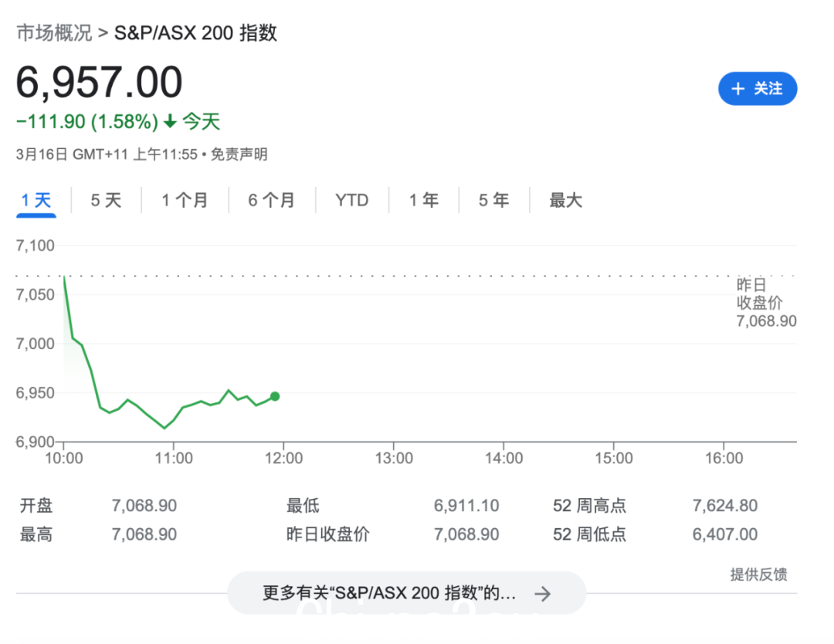834x644 pixels.
Task: Click the arrow icon in the more-info button
Action: coord(543,594)
